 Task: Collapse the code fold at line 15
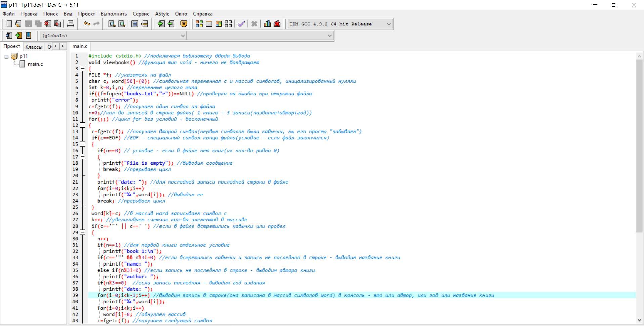click(82, 144)
